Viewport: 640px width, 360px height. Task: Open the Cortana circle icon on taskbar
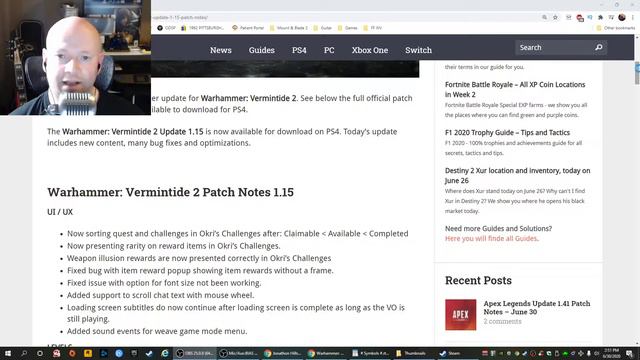40,353
